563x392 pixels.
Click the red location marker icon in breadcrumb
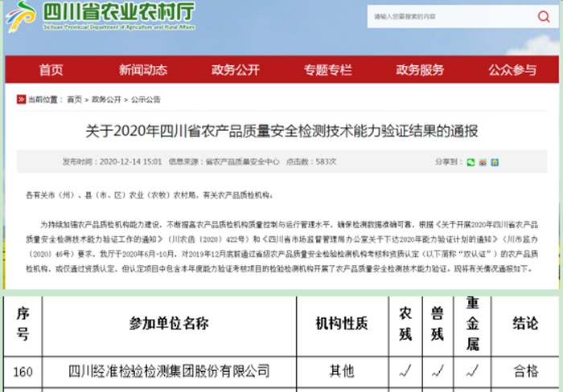pyautogui.click(x=20, y=100)
